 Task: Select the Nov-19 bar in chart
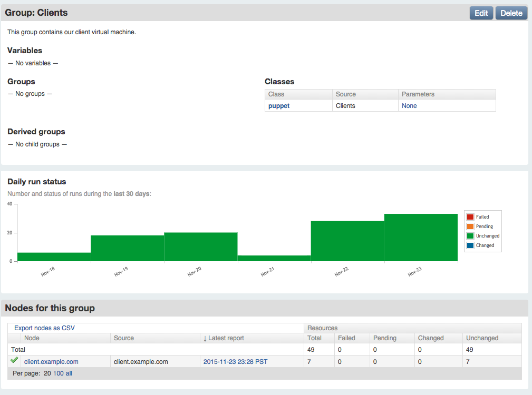[x=127, y=249]
